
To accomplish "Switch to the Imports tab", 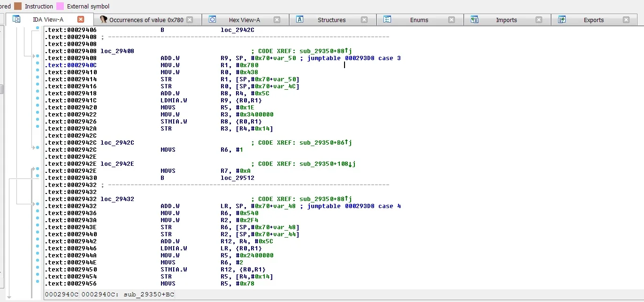I will point(506,20).
